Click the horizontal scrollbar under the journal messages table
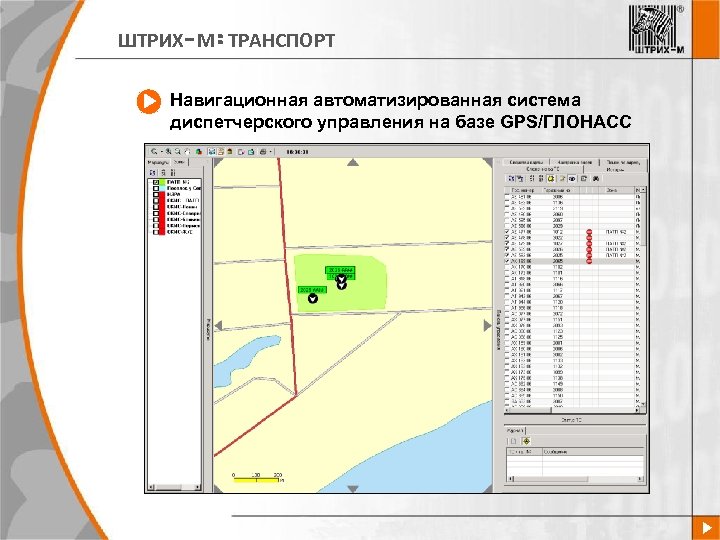 pos(575,479)
